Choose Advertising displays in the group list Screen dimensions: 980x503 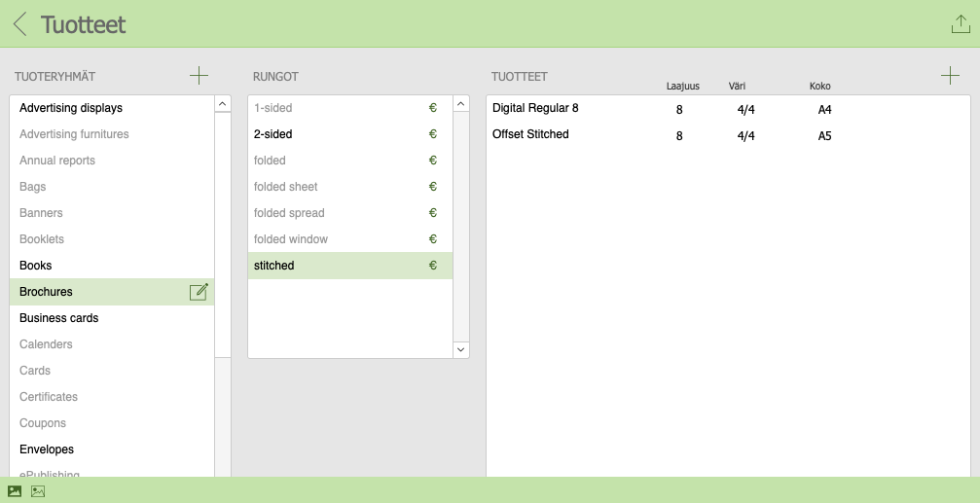click(x=71, y=108)
